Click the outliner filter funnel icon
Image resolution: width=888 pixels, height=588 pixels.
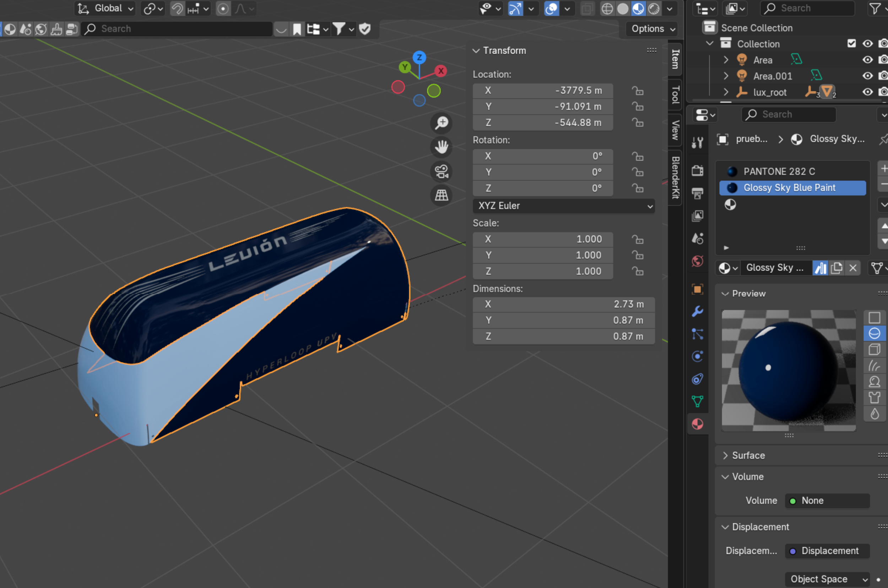coord(875,8)
